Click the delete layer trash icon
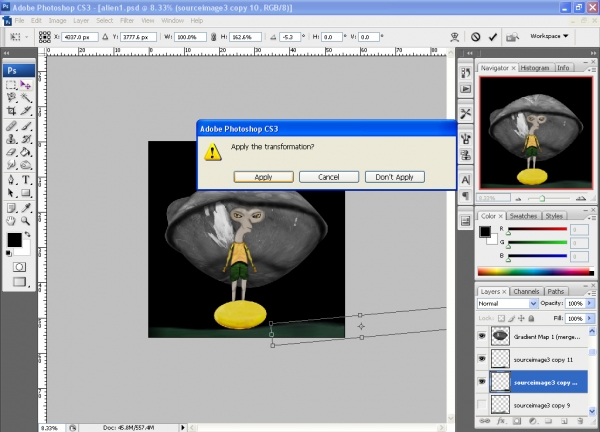Screen dimensions: 600x432 (x=580, y=421)
